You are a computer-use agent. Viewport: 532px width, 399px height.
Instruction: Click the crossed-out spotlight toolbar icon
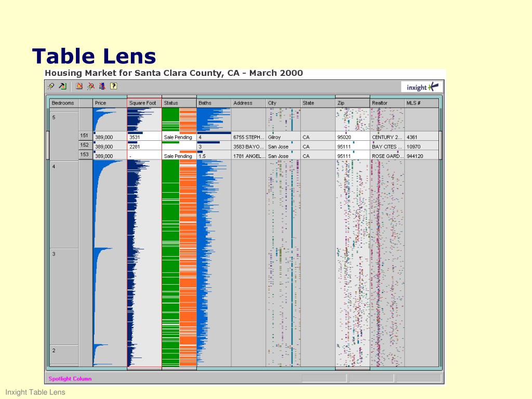point(90,86)
